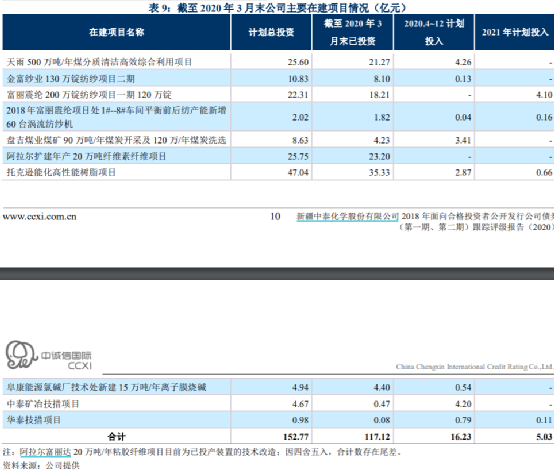Click value 4.23 for 盘吉煤业
554x471 pixels.
click(382, 140)
